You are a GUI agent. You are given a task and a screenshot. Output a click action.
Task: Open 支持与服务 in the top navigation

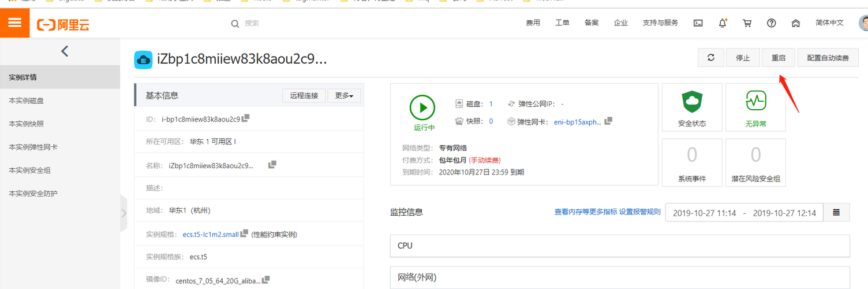[660, 23]
